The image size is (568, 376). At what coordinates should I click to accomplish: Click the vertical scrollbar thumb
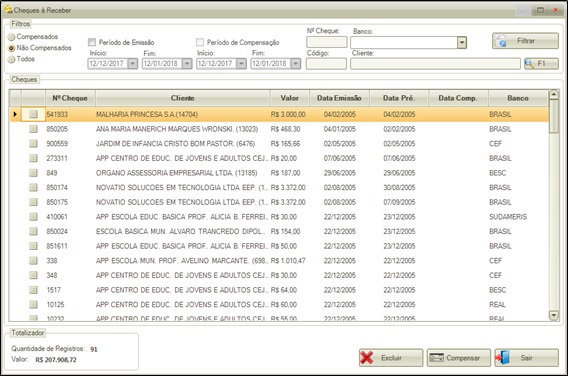coord(554,116)
